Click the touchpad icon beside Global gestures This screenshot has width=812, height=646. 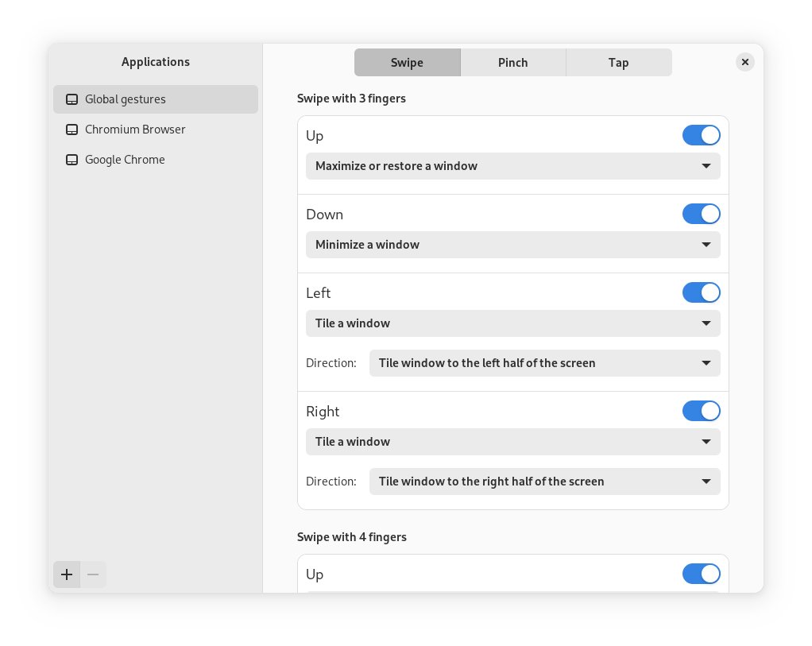click(x=72, y=99)
